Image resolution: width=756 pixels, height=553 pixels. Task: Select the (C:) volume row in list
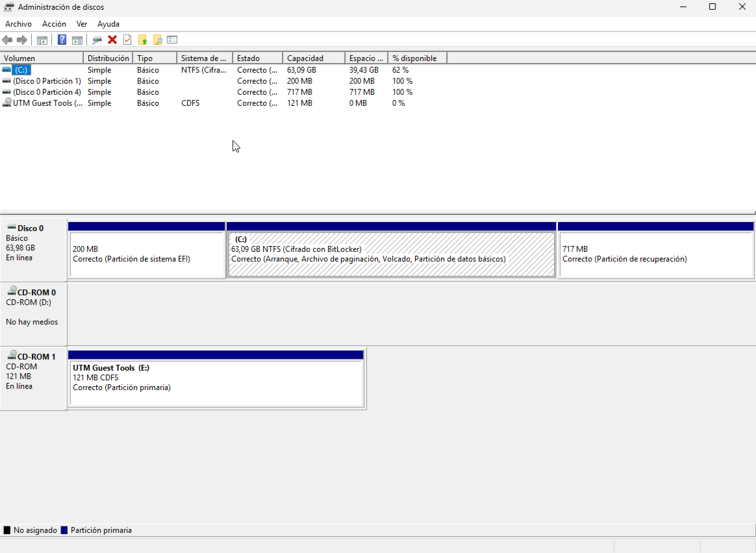[x=224, y=70]
